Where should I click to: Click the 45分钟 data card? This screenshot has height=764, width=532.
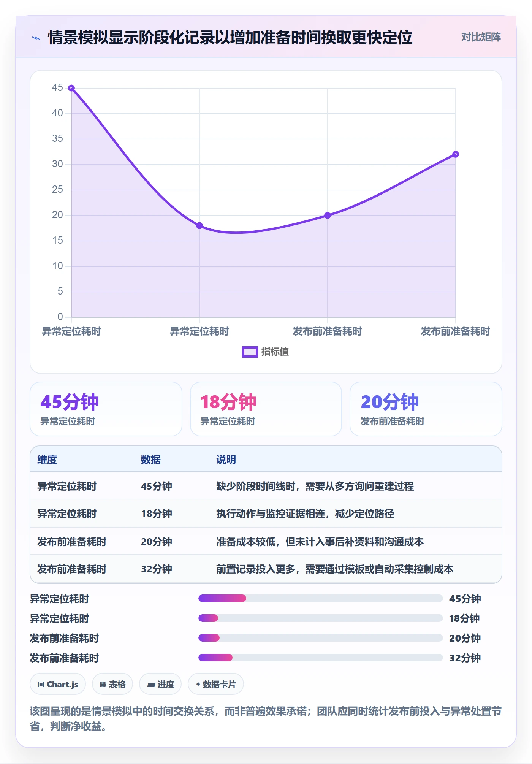106,409
